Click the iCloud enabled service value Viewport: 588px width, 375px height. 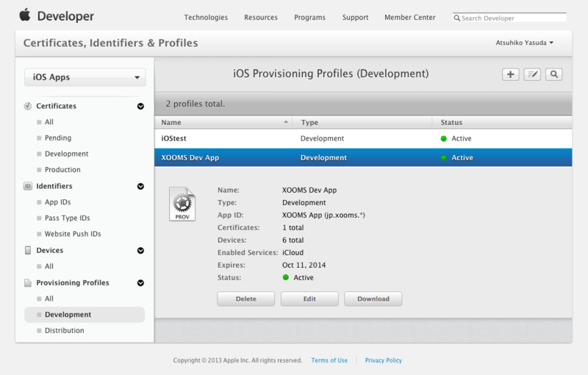click(293, 253)
